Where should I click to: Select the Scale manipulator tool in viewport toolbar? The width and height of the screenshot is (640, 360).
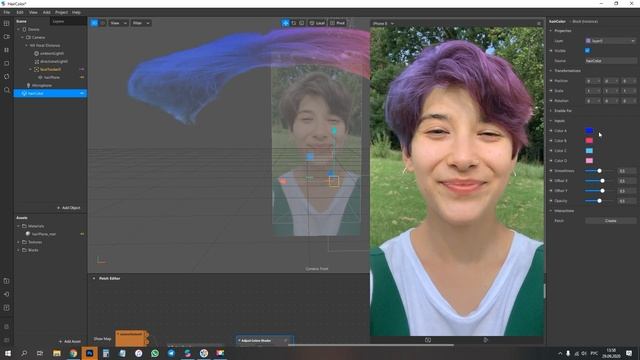302,23
